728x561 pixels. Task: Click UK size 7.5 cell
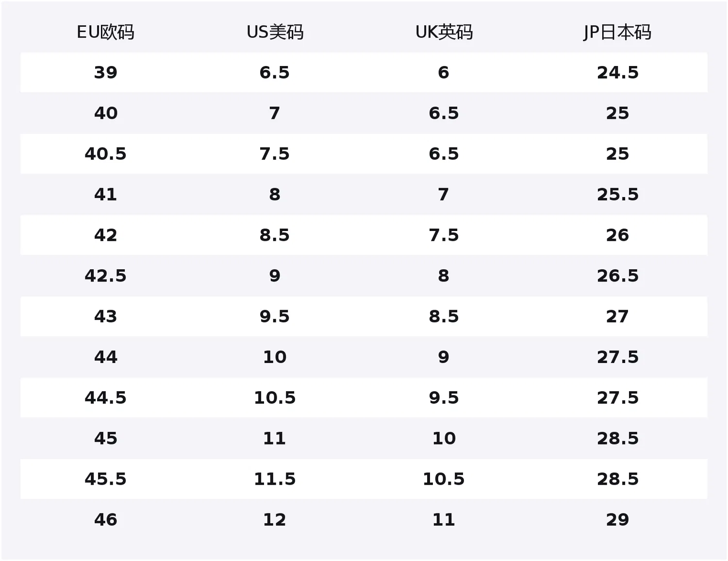444,235
